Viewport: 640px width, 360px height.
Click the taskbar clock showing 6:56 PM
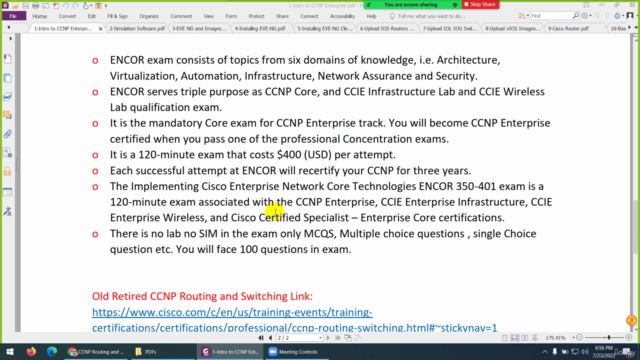point(604,351)
